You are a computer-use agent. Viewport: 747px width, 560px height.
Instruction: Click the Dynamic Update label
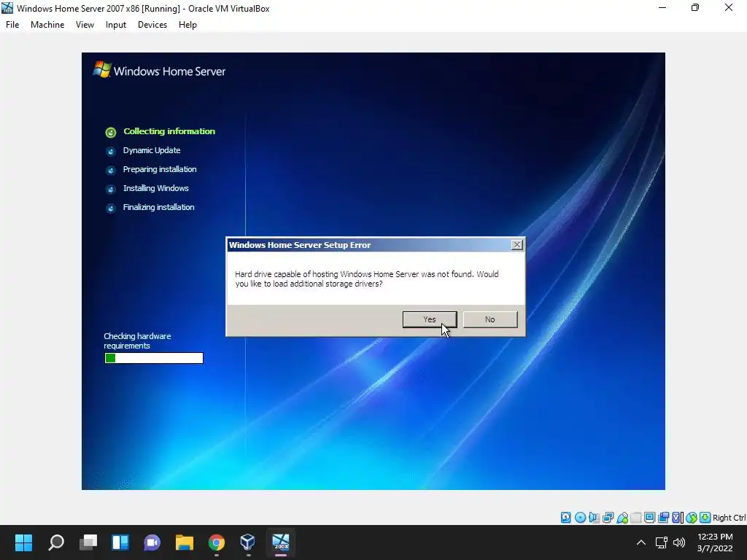coord(152,150)
